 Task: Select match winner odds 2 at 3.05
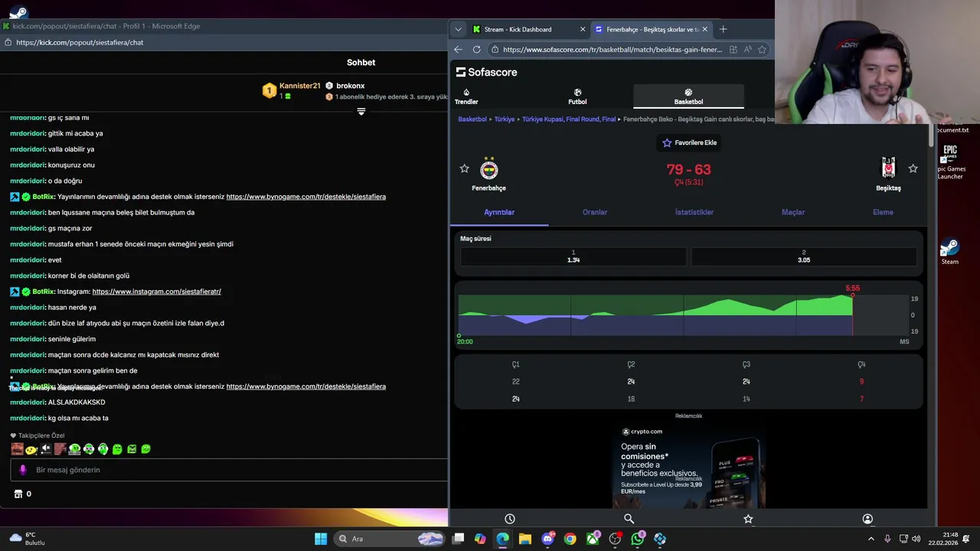point(804,256)
